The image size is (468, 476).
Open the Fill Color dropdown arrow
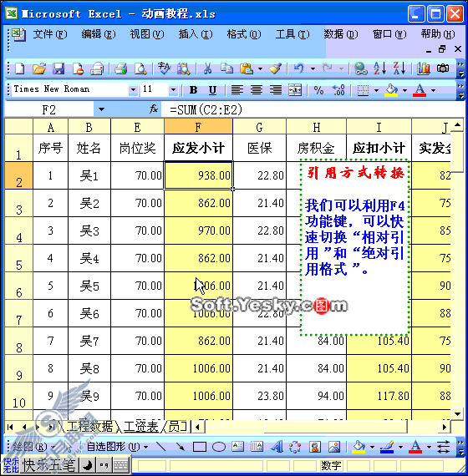(x=404, y=90)
